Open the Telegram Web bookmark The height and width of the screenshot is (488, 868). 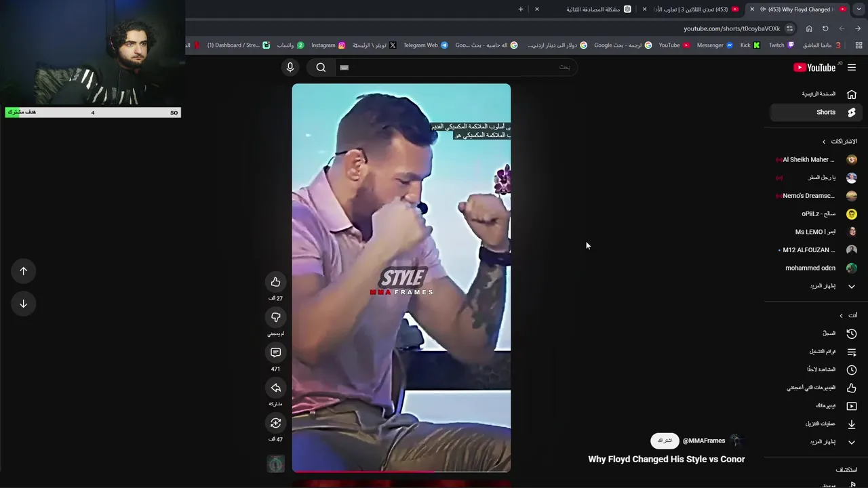pos(425,45)
